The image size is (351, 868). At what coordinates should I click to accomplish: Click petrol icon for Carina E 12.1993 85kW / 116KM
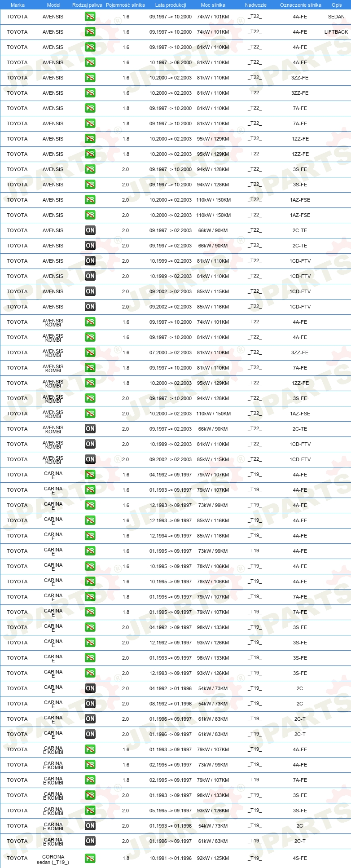[x=90, y=520]
